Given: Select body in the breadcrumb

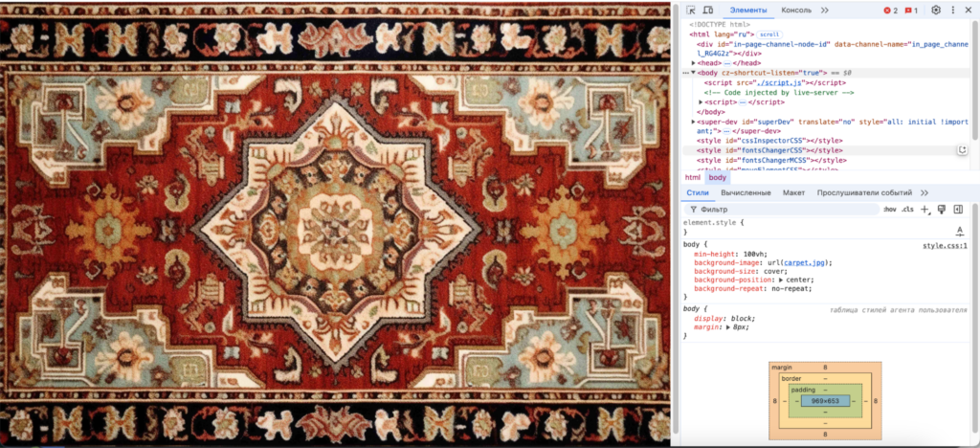Looking at the screenshot, I should 718,177.
